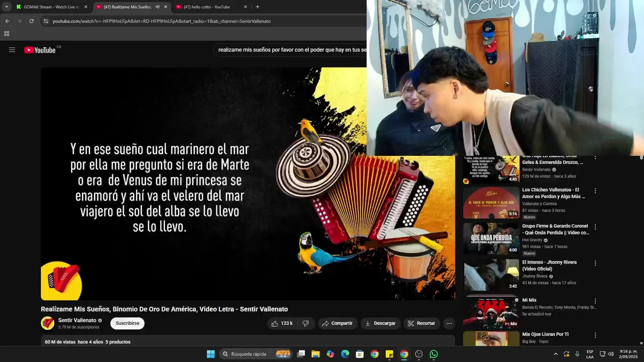Viewport: 644px width, 362px height.
Task: Open WhatsApp from taskbar
Action: [x=434, y=354]
